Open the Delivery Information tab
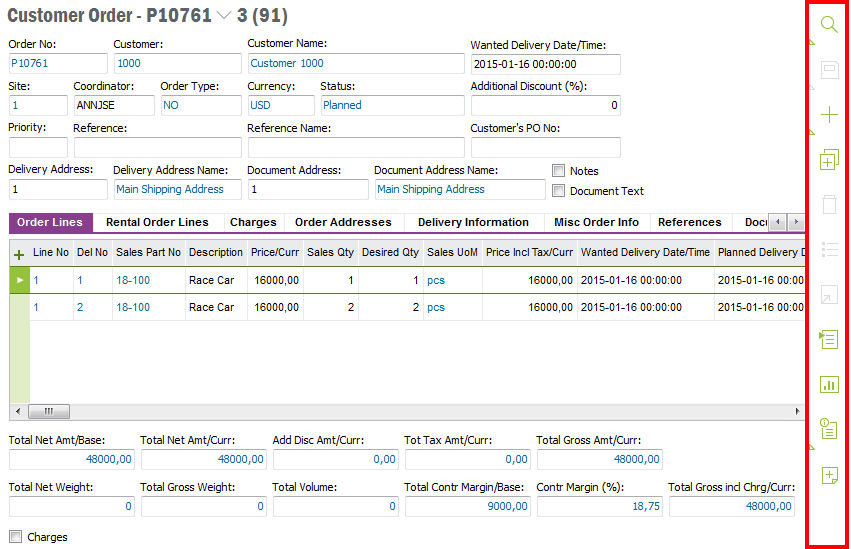This screenshot has height=549, width=851. tap(473, 222)
